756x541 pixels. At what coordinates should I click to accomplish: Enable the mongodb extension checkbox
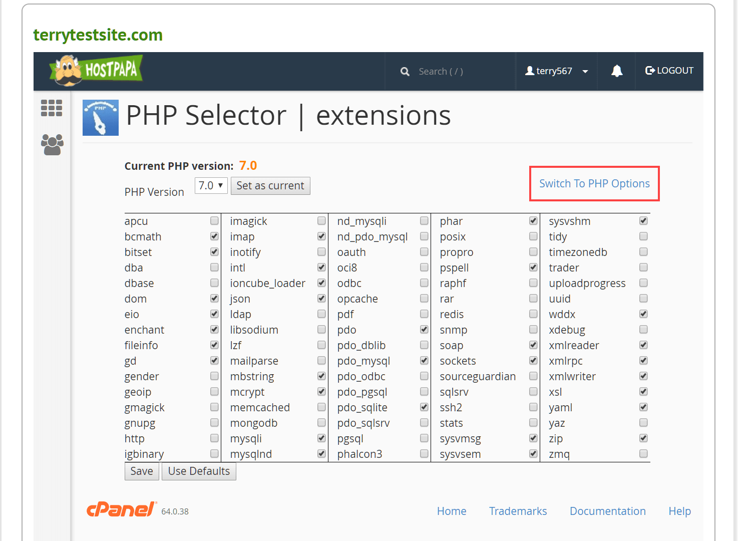(321, 422)
